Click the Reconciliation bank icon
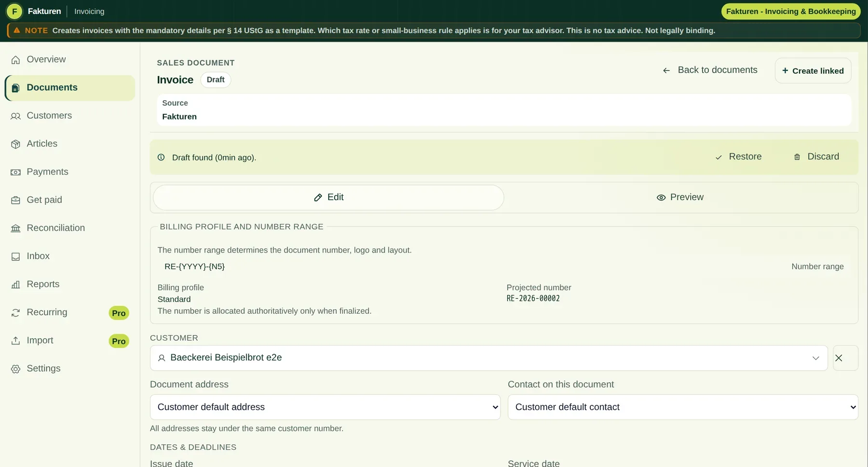The width and height of the screenshot is (868, 467). [x=15, y=228]
